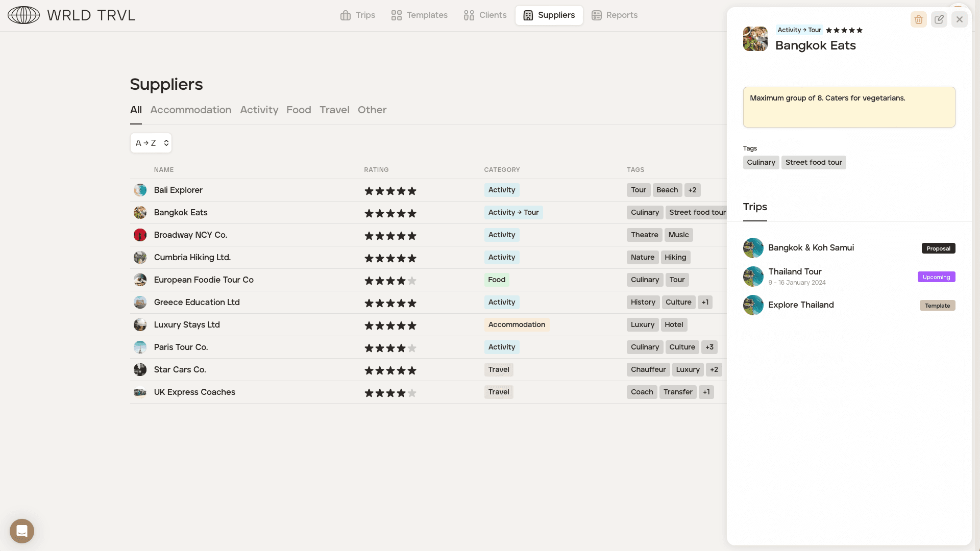Click Accommodation category badge for Luxury Stays

(x=517, y=325)
